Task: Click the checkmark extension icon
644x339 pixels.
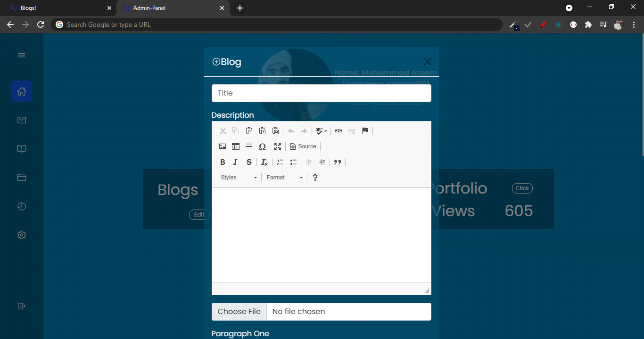Action: [528, 24]
